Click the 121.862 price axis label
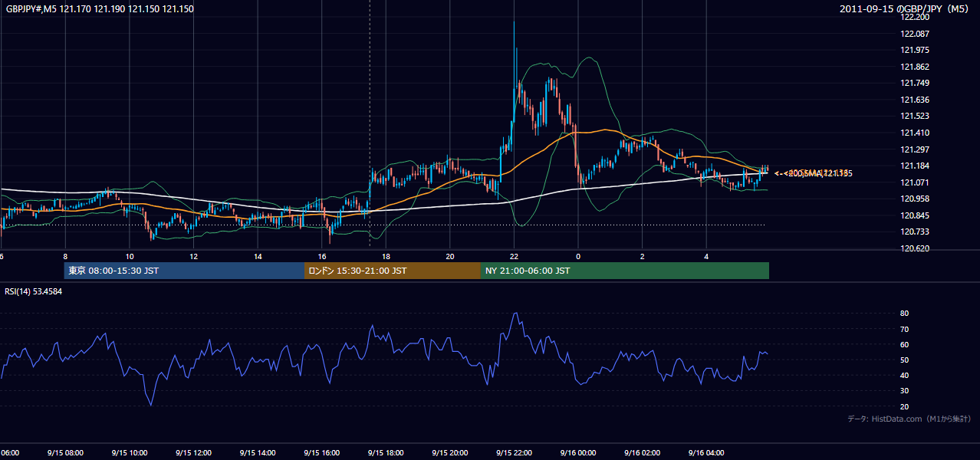Viewport: 980px width, 460px height. 913,67
